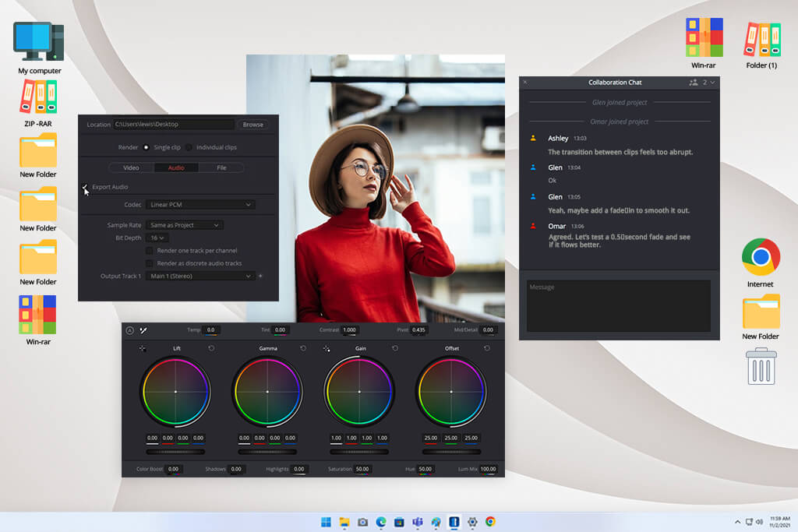This screenshot has height=532, width=798.
Task: Open File Explorer from the taskbar
Action: coord(344,522)
